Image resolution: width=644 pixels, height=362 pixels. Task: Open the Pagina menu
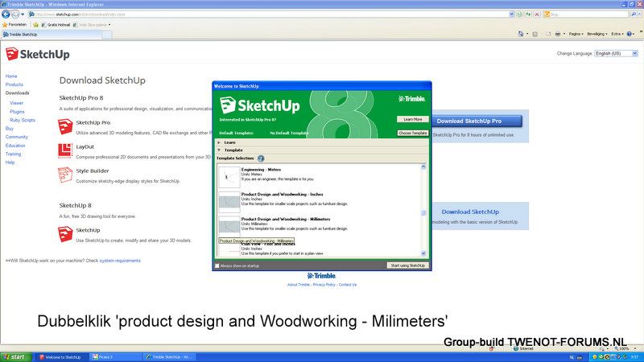click(x=576, y=34)
